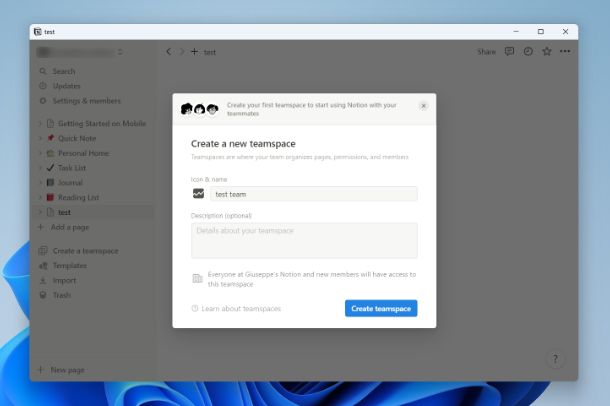Maximize the Notion window
The width and height of the screenshot is (610, 406).
(541, 32)
